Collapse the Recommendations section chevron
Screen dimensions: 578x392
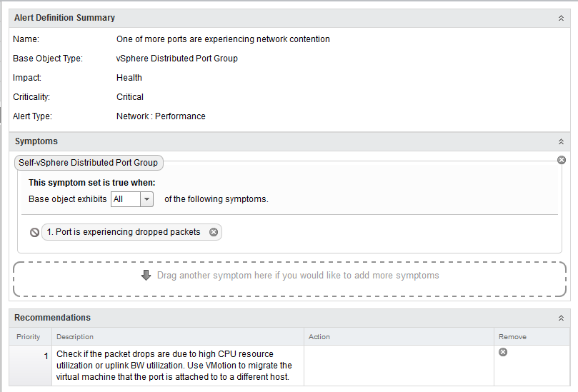pos(561,318)
